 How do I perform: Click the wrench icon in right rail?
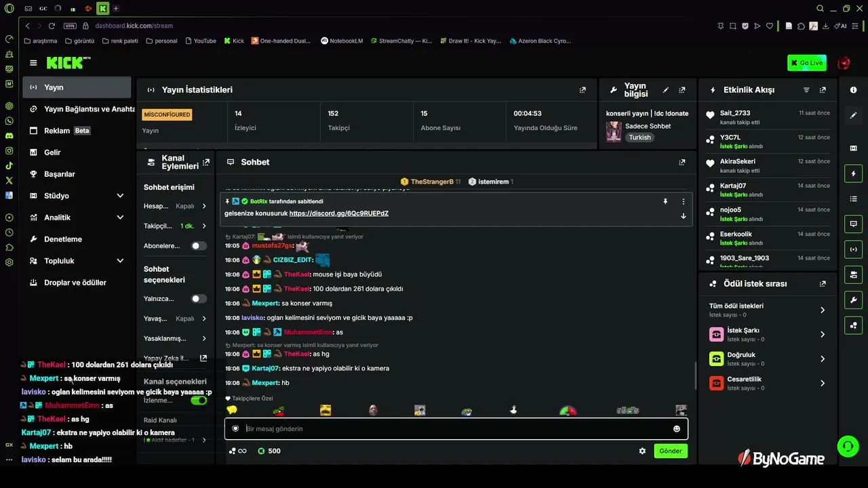click(854, 300)
